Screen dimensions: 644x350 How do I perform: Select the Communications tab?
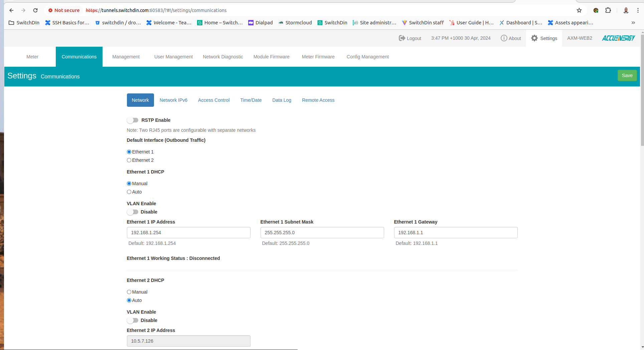[79, 57]
